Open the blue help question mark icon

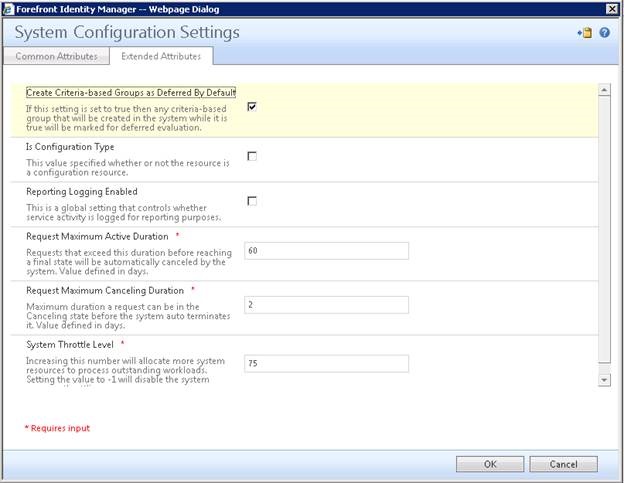pyautogui.click(x=604, y=33)
